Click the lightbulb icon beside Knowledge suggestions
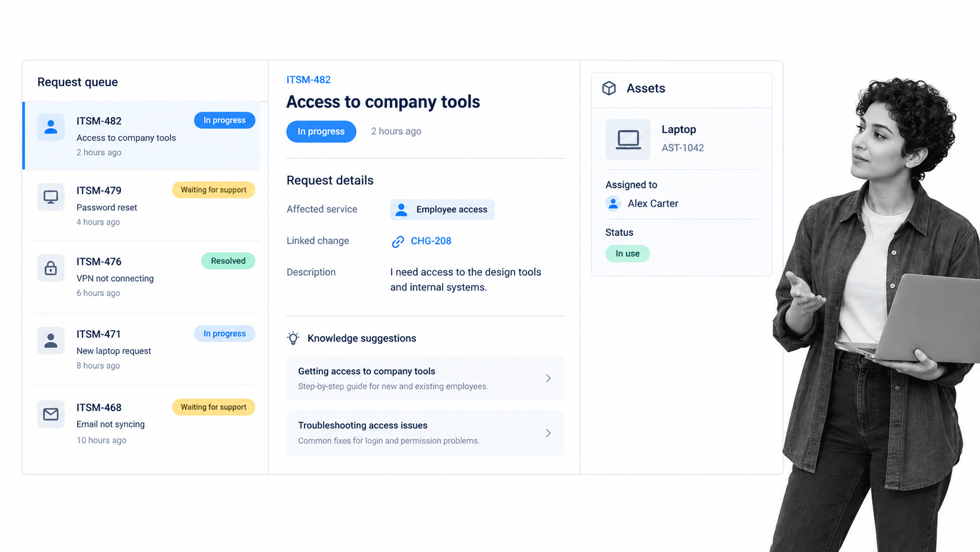 (293, 338)
